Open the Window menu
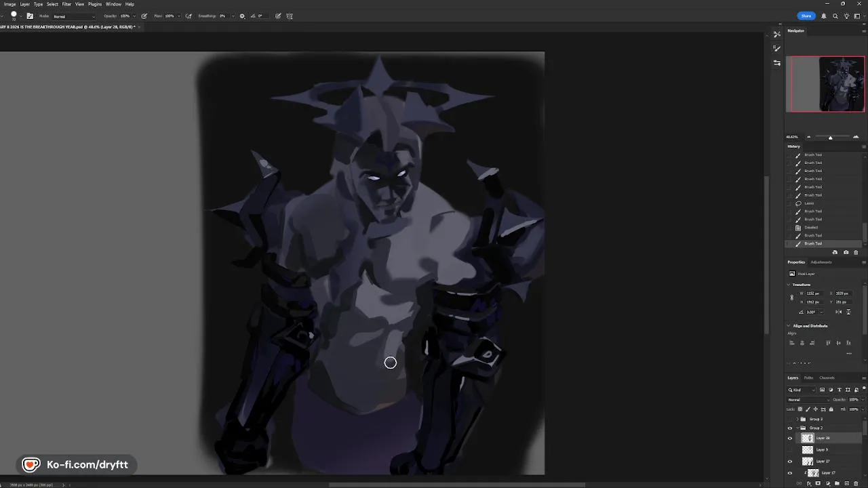The height and width of the screenshot is (488, 868). [113, 4]
